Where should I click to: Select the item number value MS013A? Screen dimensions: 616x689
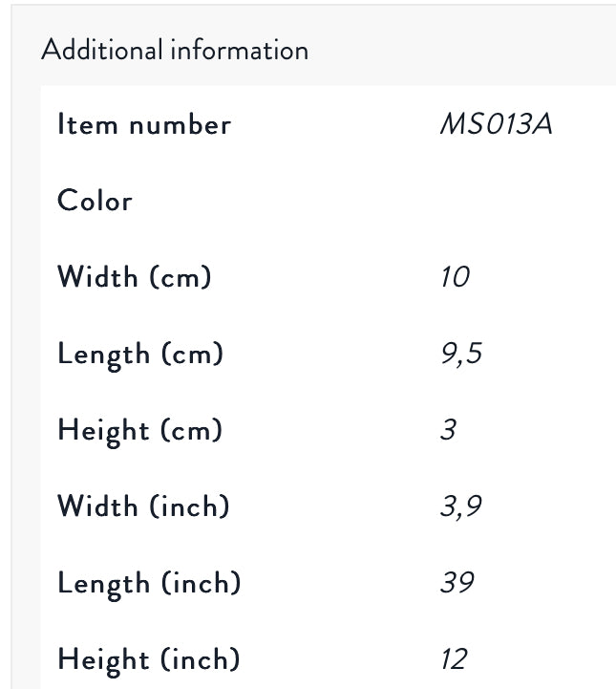496,124
